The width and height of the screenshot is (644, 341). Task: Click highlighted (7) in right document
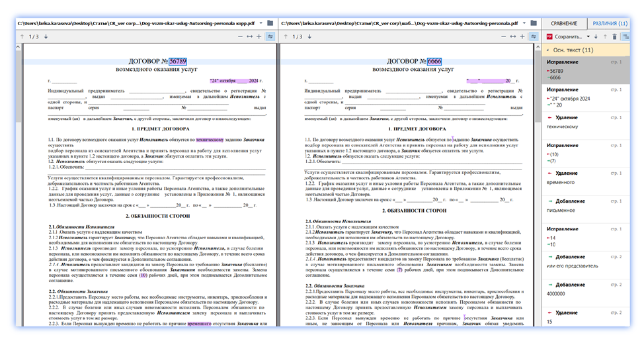(x=399, y=270)
